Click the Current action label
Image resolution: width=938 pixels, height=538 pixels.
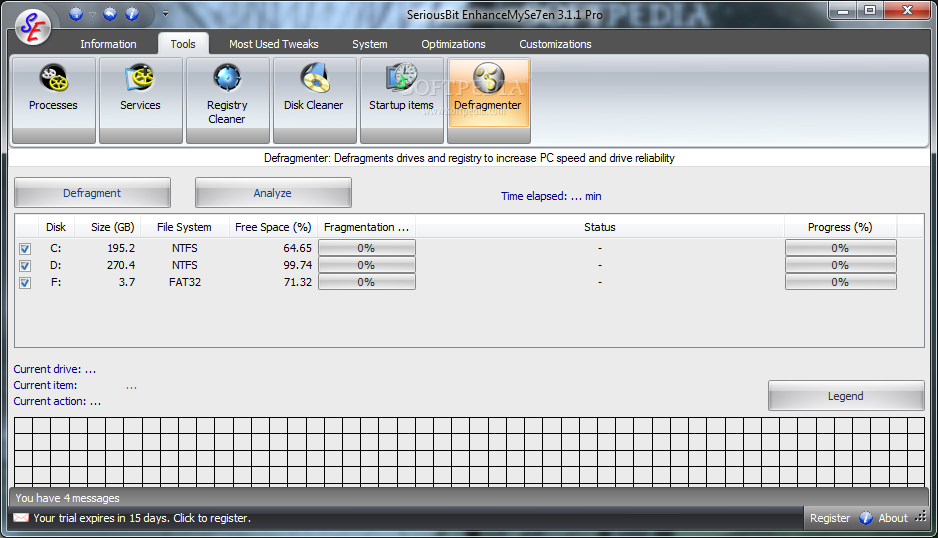click(57, 402)
